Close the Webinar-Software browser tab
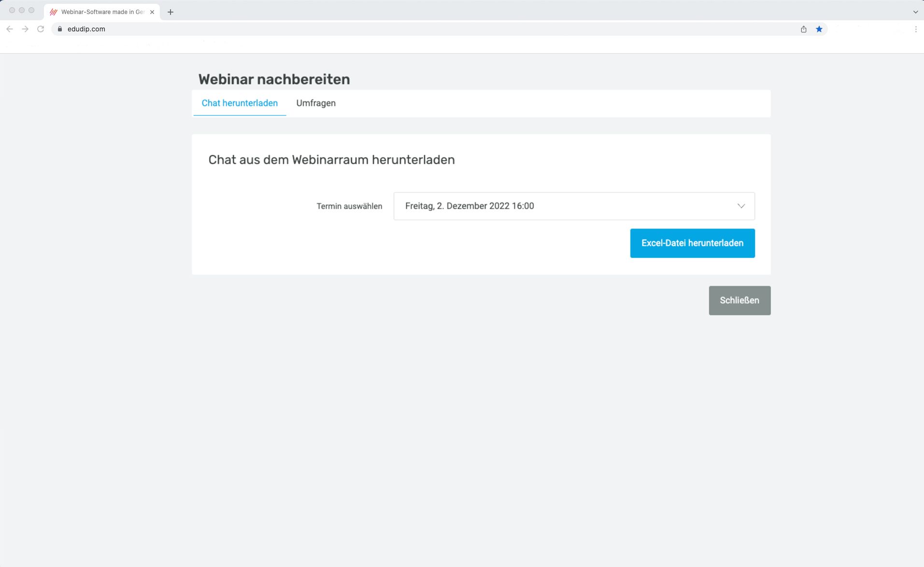Image resolution: width=924 pixels, height=567 pixels. click(x=152, y=12)
